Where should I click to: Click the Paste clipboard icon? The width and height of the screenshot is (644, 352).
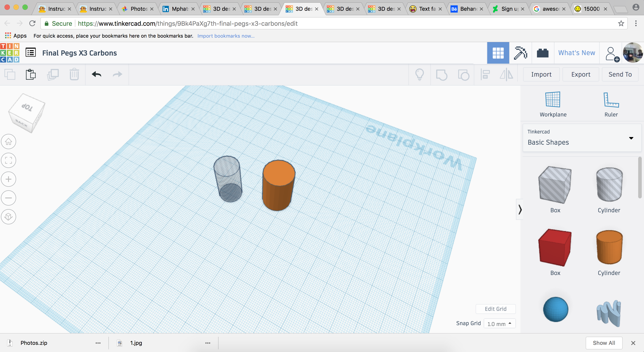(31, 74)
